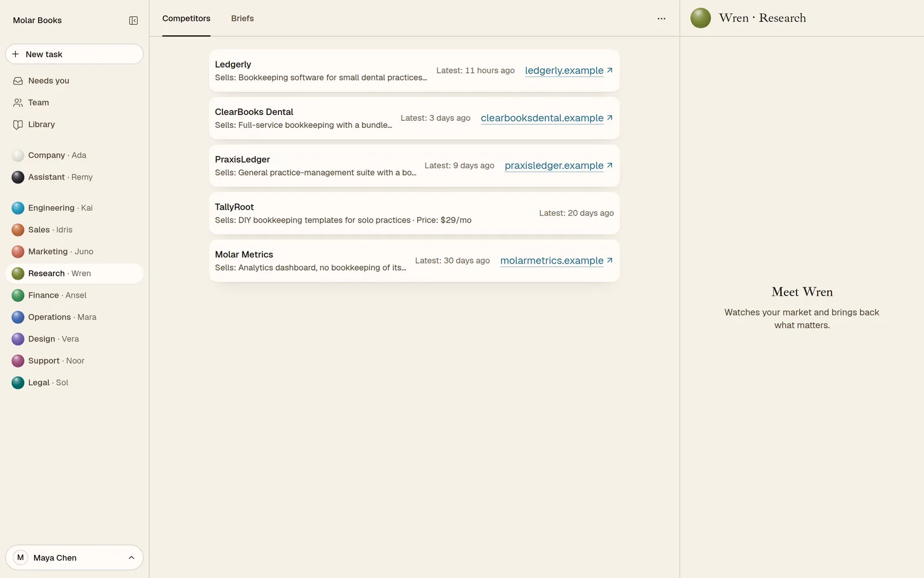Open the molarmetrics.example link
This screenshot has height=578, width=924.
click(x=557, y=261)
